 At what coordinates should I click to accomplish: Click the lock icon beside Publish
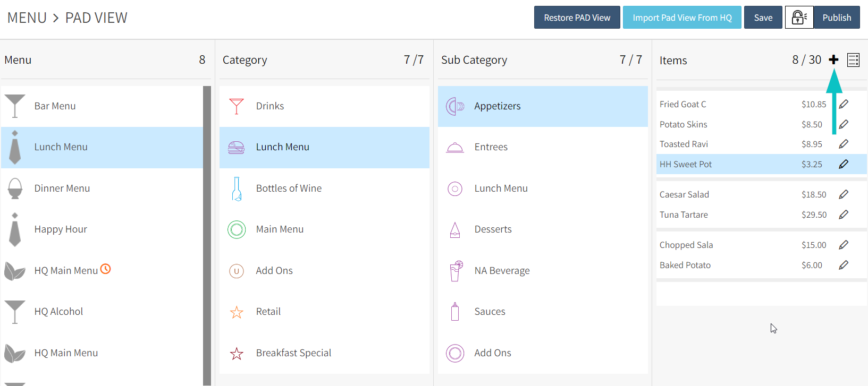click(x=799, y=18)
